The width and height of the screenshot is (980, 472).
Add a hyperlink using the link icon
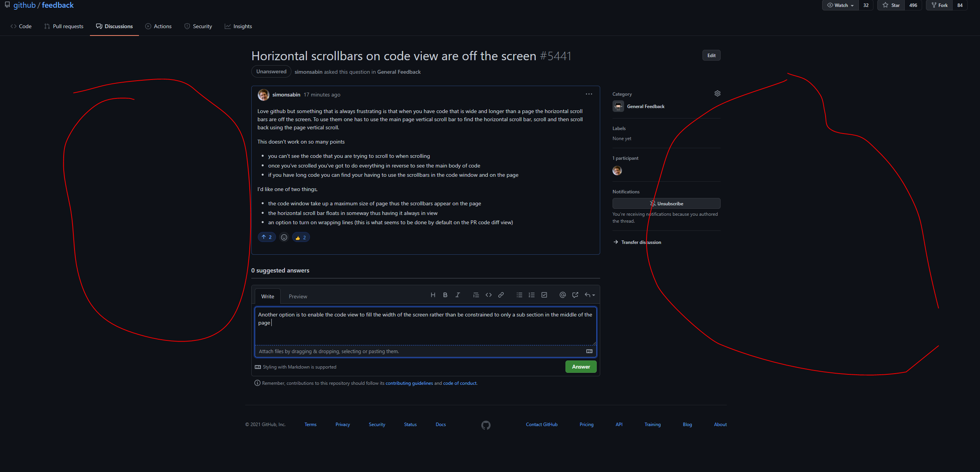[x=501, y=295]
